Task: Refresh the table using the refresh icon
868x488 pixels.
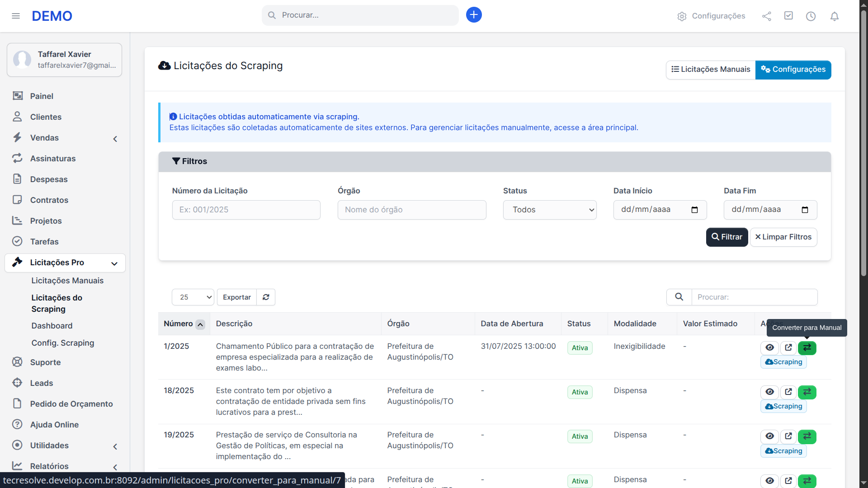Action: click(266, 297)
